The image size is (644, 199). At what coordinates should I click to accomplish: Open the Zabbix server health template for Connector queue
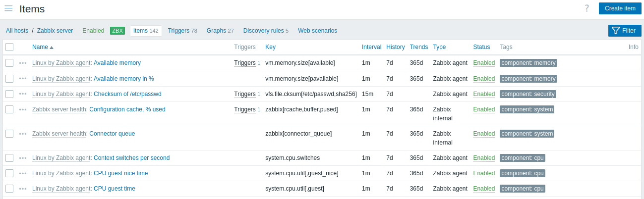(x=59, y=134)
